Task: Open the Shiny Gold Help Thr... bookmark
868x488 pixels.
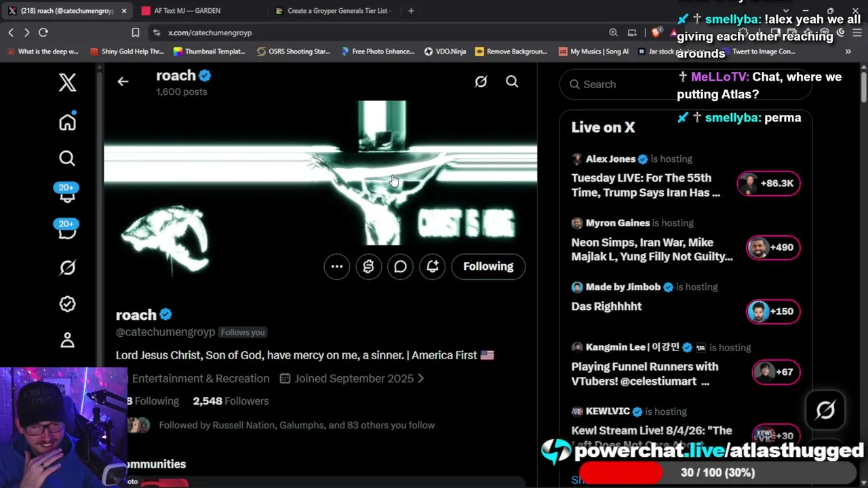Action: pos(127,52)
